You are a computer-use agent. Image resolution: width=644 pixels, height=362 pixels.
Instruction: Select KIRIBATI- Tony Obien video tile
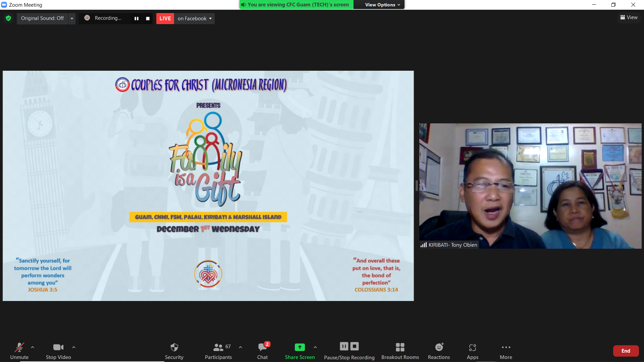point(530,186)
